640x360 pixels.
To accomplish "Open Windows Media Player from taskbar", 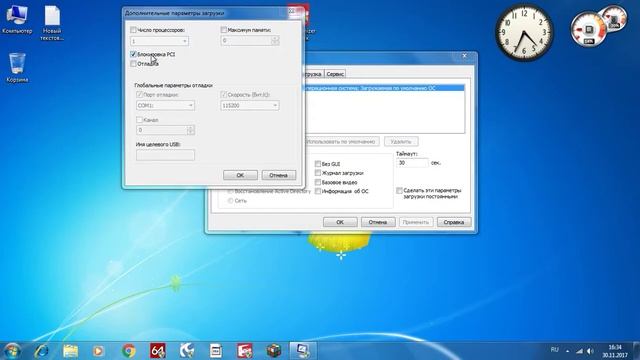I will [98, 351].
